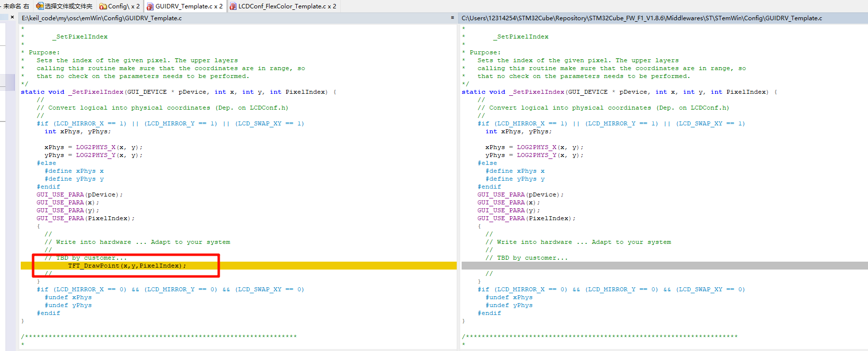This screenshot has height=351, width=868.
Task: Click the file icon on the LCDConf_FlexColor_Template.c tab
Action: 233,6
